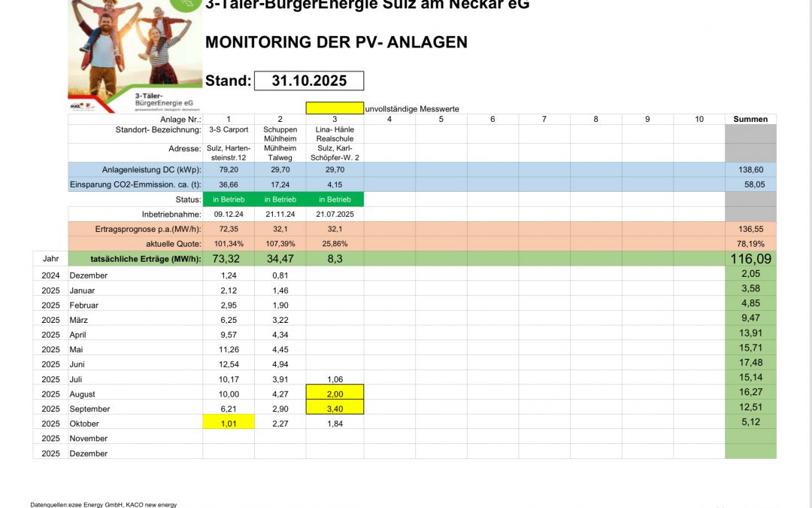Select the Schuppen Mühlheim location cell
Screen dimensions: 812x508
click(280, 134)
